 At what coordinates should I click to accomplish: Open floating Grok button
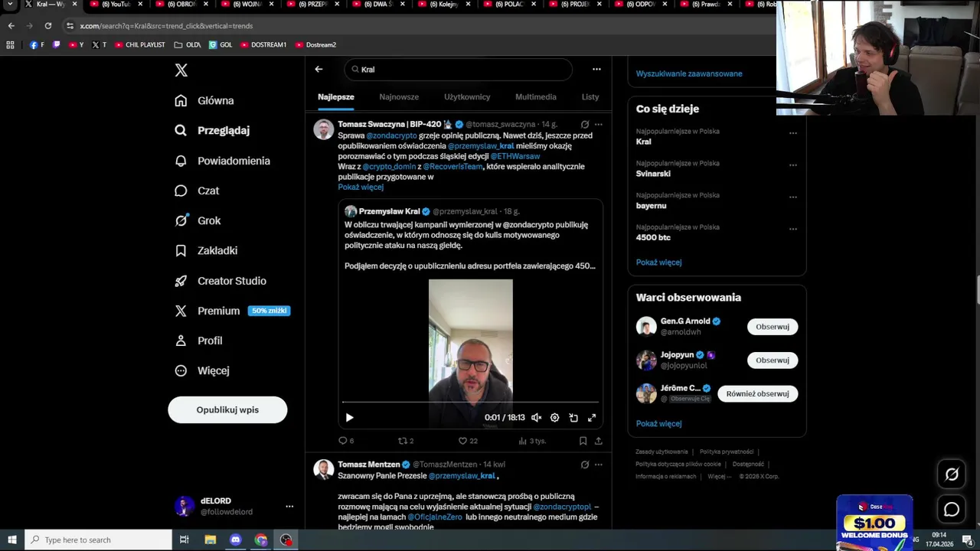tap(952, 474)
